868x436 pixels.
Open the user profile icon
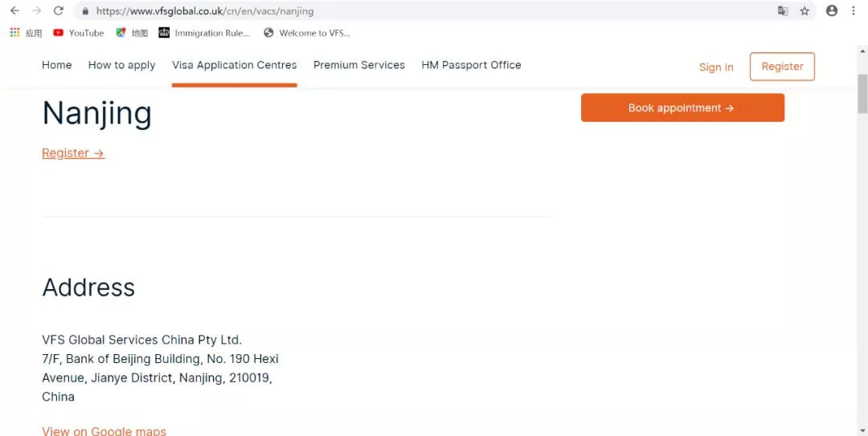[x=832, y=10]
